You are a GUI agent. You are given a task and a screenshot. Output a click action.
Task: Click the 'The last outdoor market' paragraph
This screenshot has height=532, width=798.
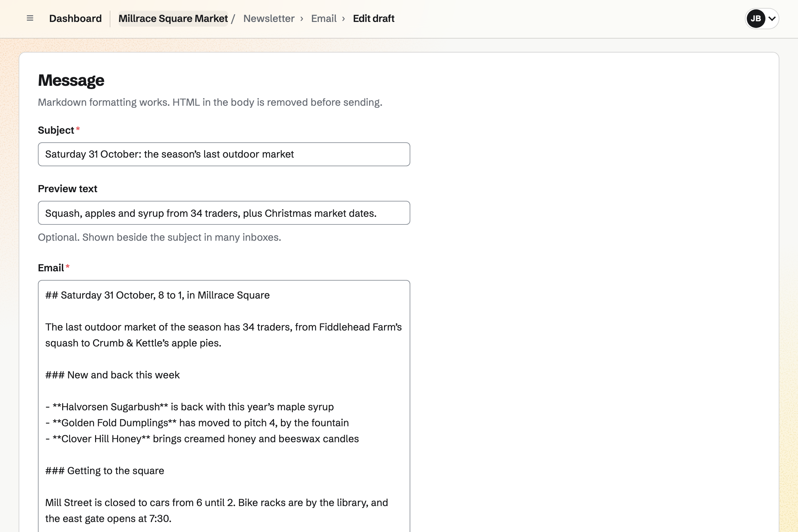[x=223, y=335]
